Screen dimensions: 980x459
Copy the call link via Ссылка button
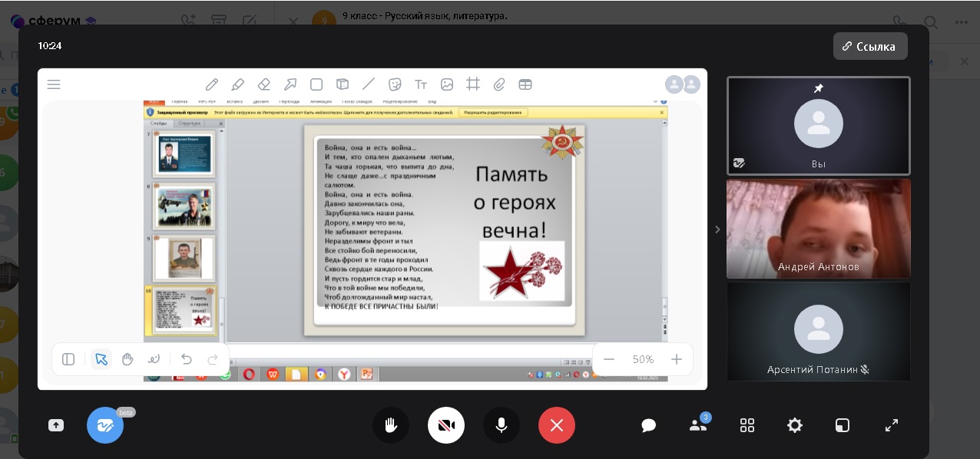click(870, 46)
